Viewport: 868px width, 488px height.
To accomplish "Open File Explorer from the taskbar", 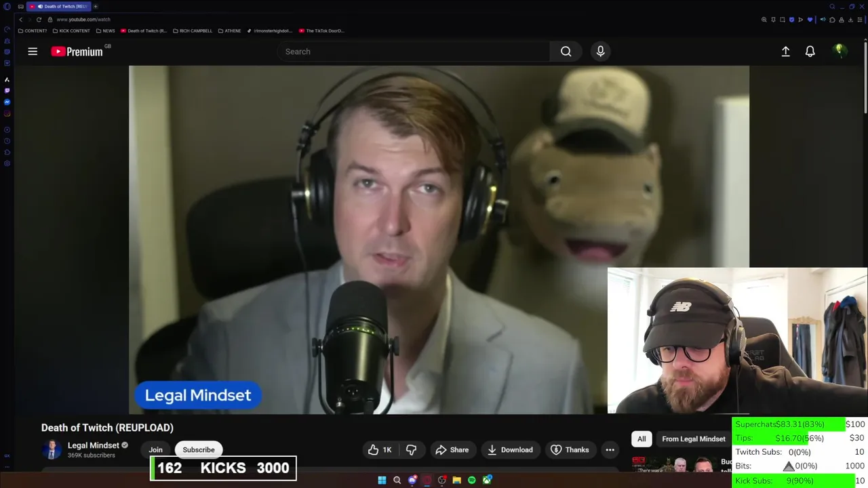I will pos(456,480).
